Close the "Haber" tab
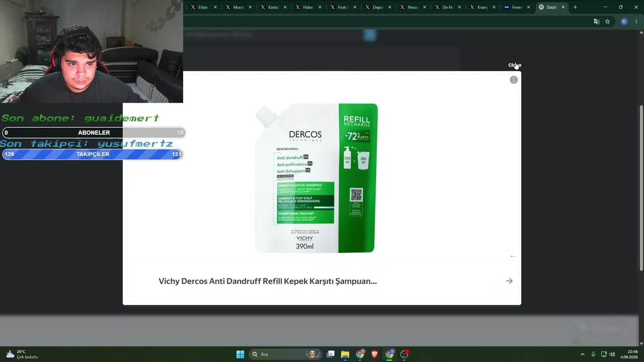The height and width of the screenshot is (362, 644). 320,7
